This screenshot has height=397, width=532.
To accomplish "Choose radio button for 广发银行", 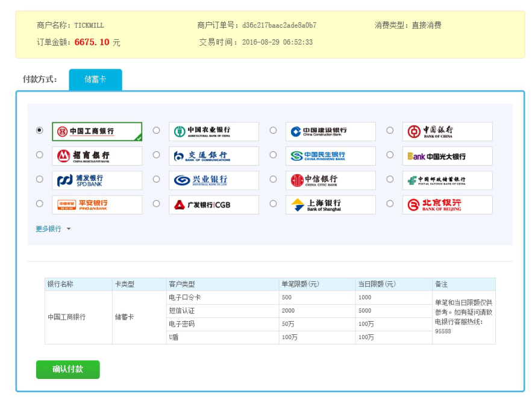I will coord(157,204).
